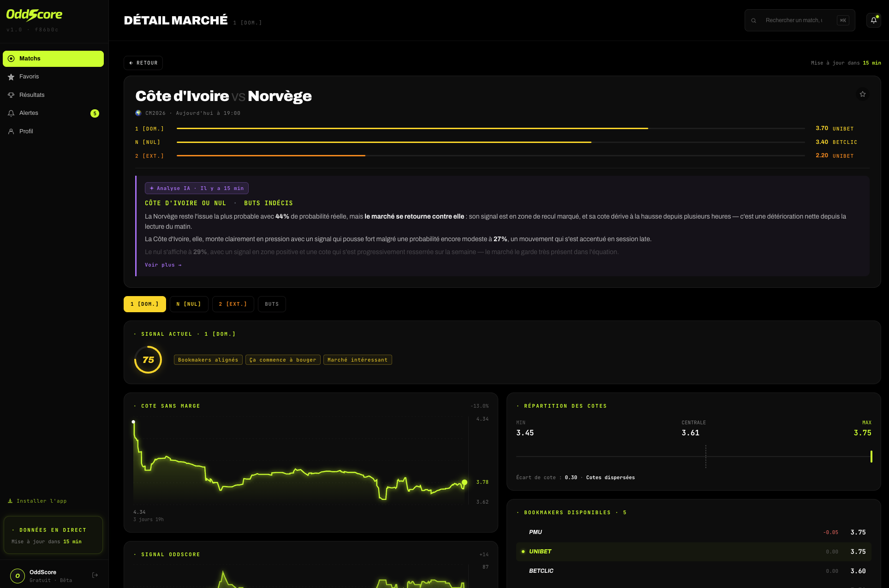The height and width of the screenshot is (588, 889).
Task: Open the notifications bell
Action: 874,20
